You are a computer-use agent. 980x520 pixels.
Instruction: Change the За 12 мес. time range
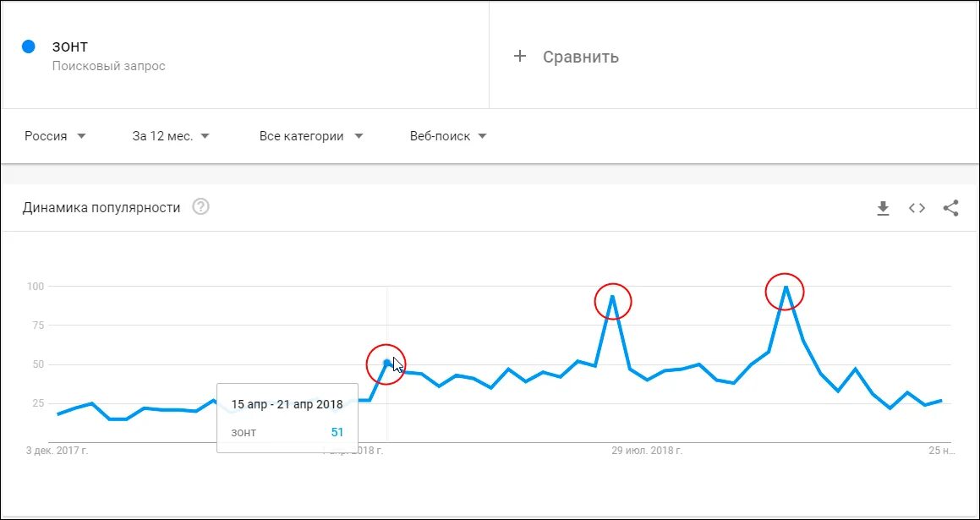(x=171, y=135)
